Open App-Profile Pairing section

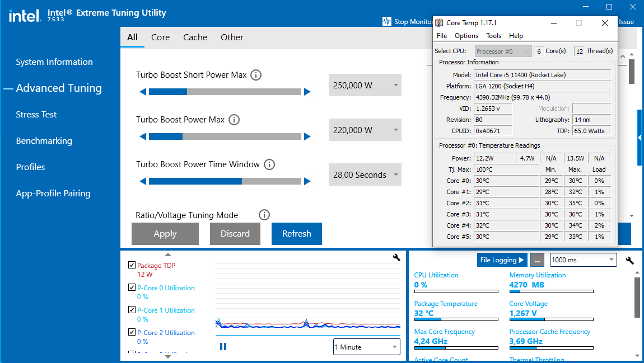pos(53,193)
